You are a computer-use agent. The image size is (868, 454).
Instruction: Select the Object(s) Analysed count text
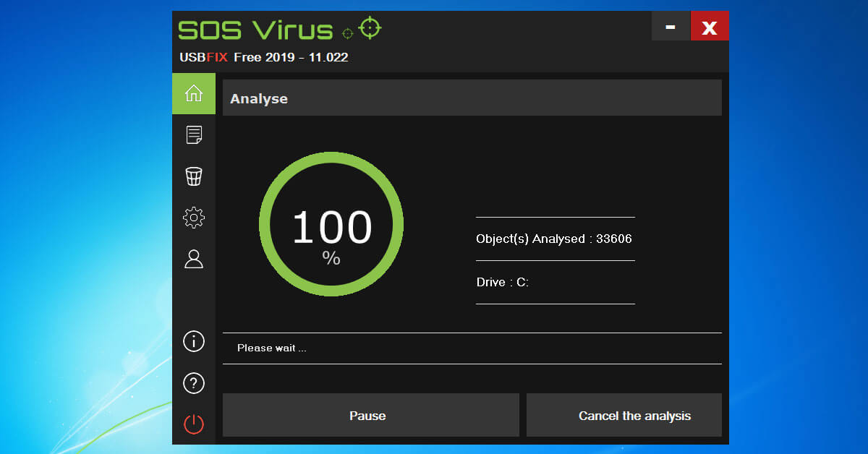tap(554, 239)
